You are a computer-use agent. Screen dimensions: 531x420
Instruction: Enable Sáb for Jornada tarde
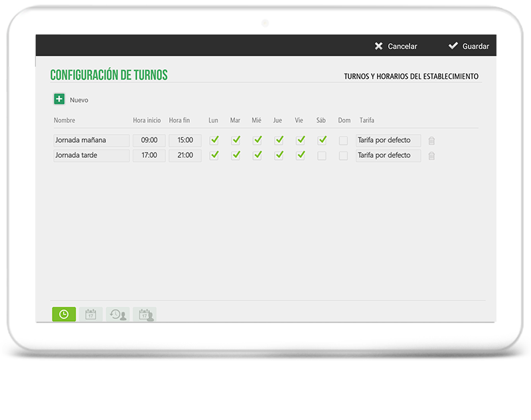(322, 155)
